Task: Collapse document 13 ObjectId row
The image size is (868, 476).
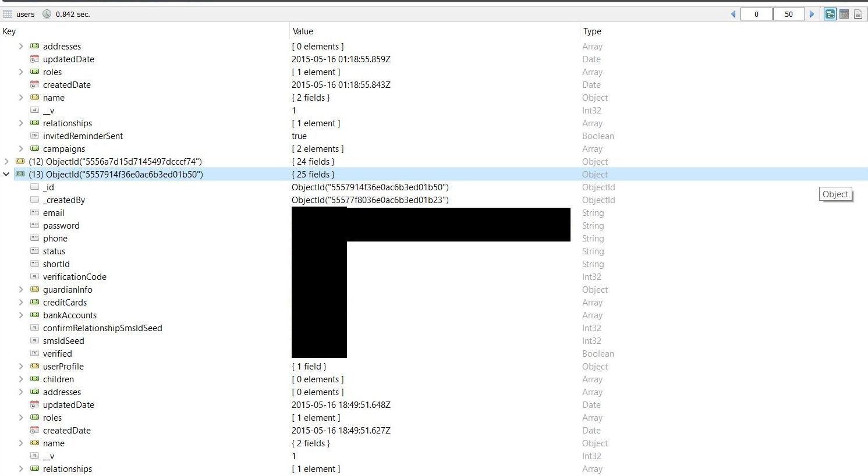Action: 6,175
